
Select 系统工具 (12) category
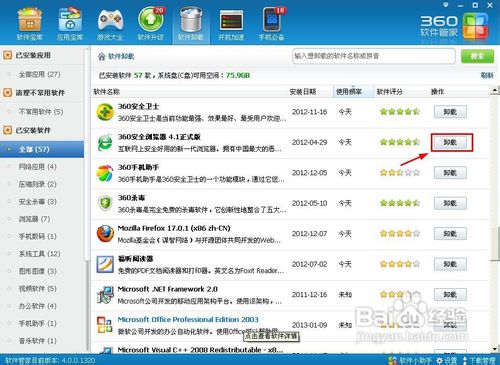click(x=39, y=254)
